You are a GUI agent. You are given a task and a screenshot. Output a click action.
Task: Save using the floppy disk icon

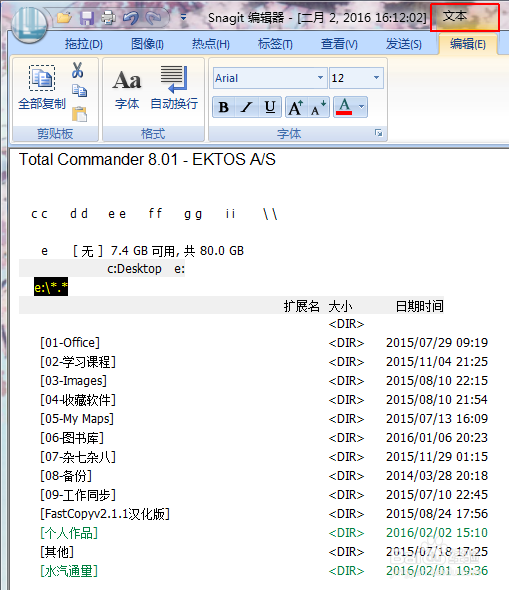[x=87, y=18]
